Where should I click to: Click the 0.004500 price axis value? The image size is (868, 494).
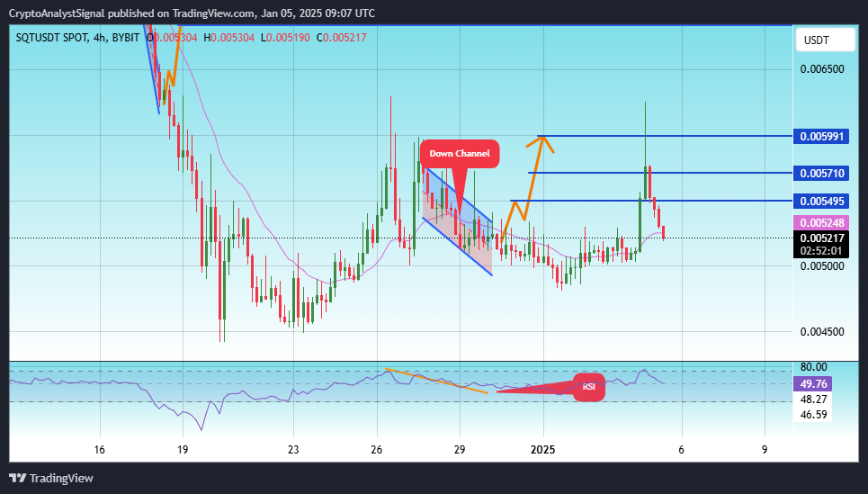pyautogui.click(x=822, y=332)
